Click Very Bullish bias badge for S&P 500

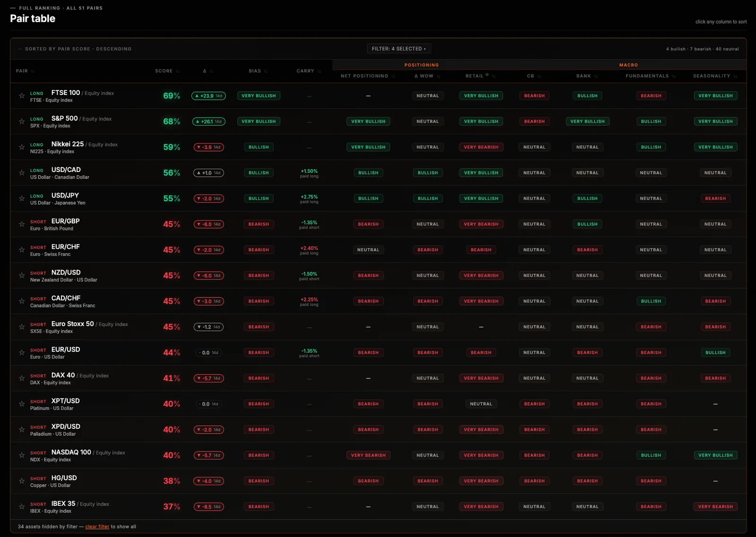pos(258,121)
